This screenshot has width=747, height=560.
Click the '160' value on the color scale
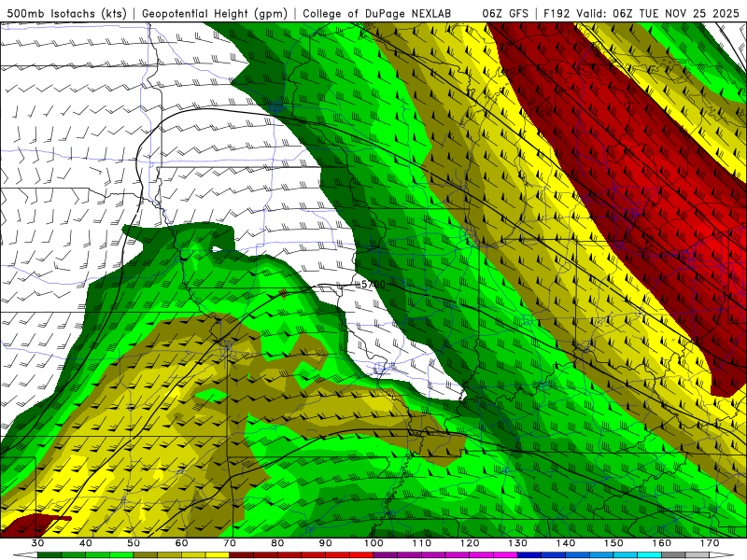click(x=662, y=543)
